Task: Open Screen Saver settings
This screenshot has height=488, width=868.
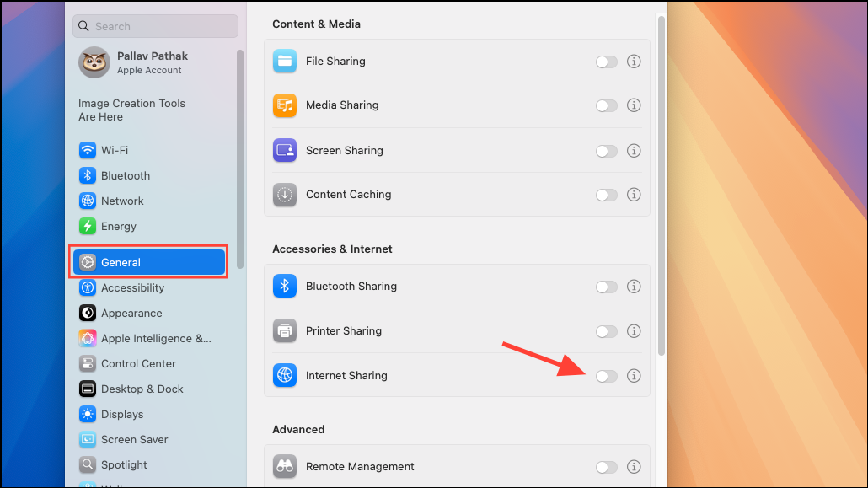Action: click(x=123, y=440)
